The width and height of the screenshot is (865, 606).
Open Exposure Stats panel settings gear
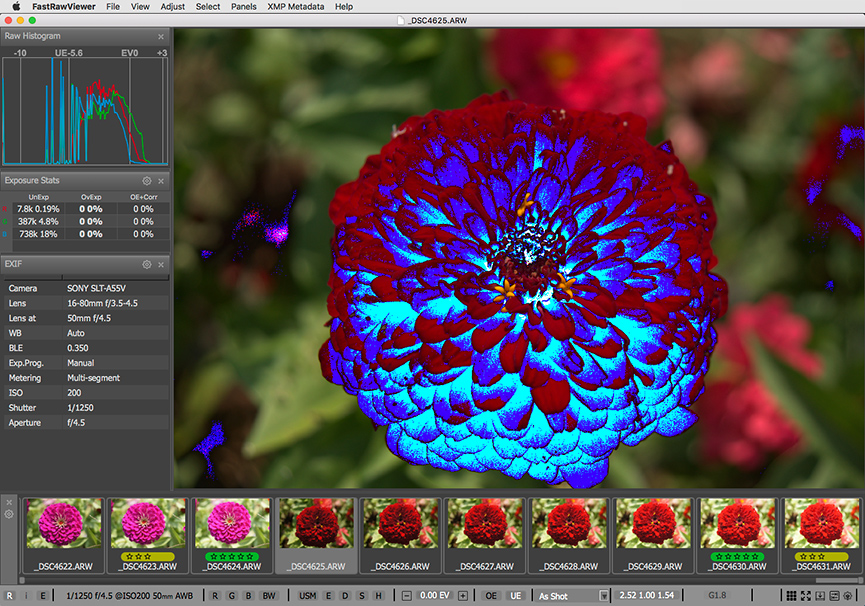147,181
